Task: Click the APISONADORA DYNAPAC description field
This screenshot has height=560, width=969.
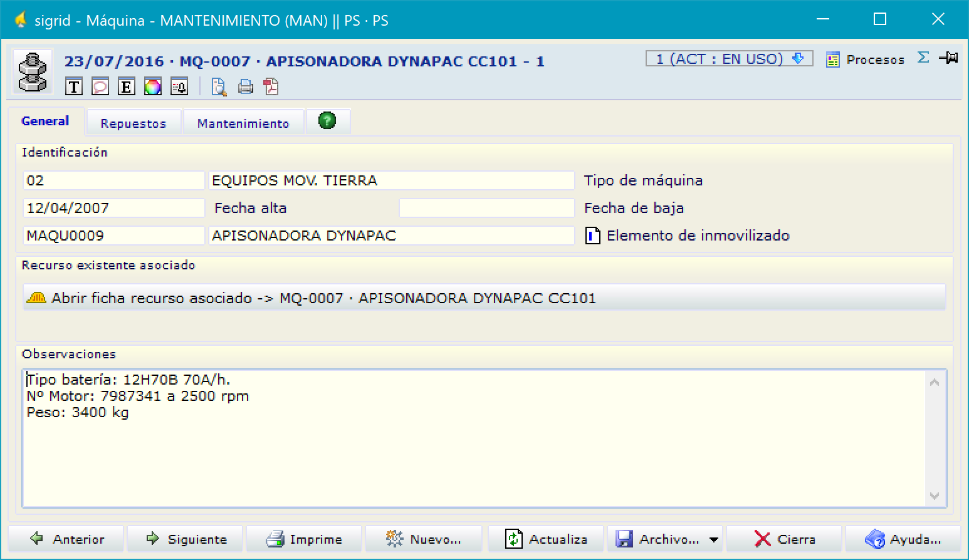Action: point(392,236)
